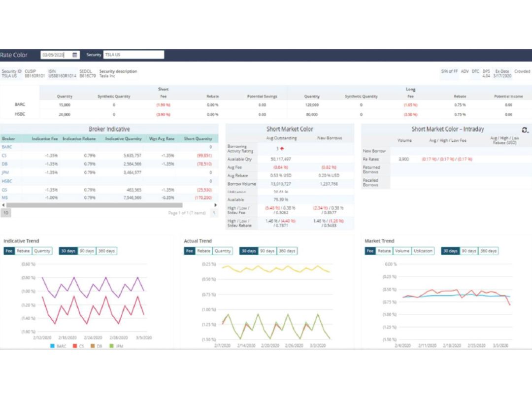Switch Market Trend to 90 days
The height and width of the screenshot is (399, 532).
tap(469, 251)
